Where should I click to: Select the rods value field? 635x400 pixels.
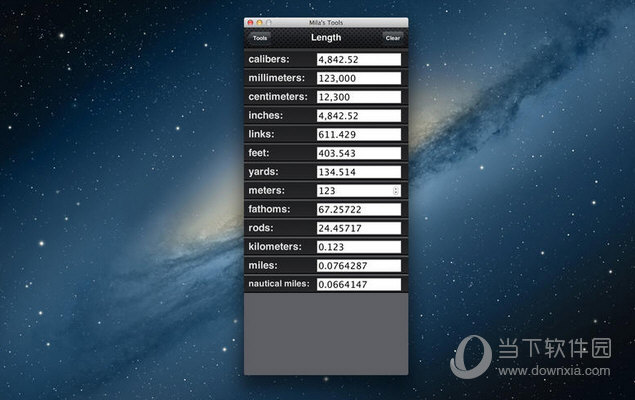359,228
